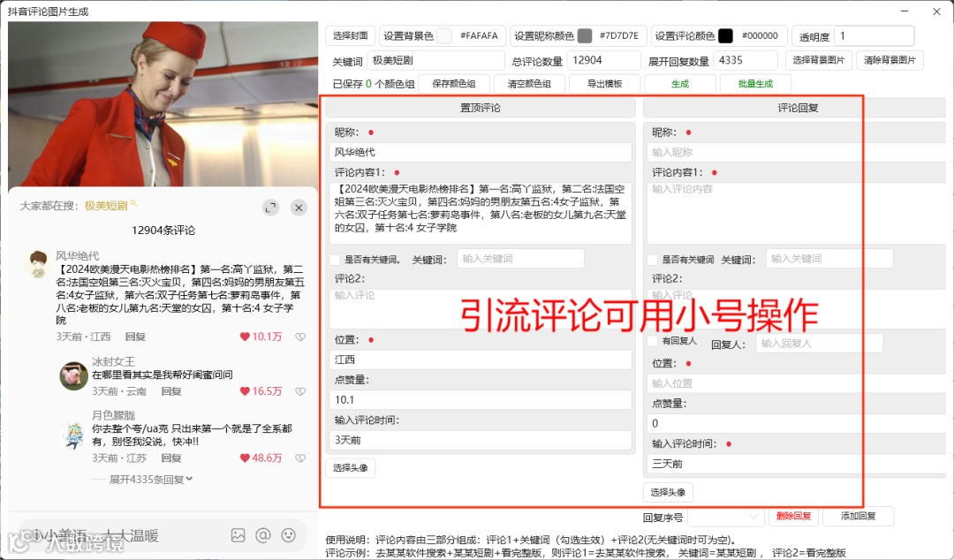Image resolution: width=954 pixels, height=560 pixels.
Task: Enable 是否有关键词 checkbox under 置顶评论
Action: [x=335, y=260]
